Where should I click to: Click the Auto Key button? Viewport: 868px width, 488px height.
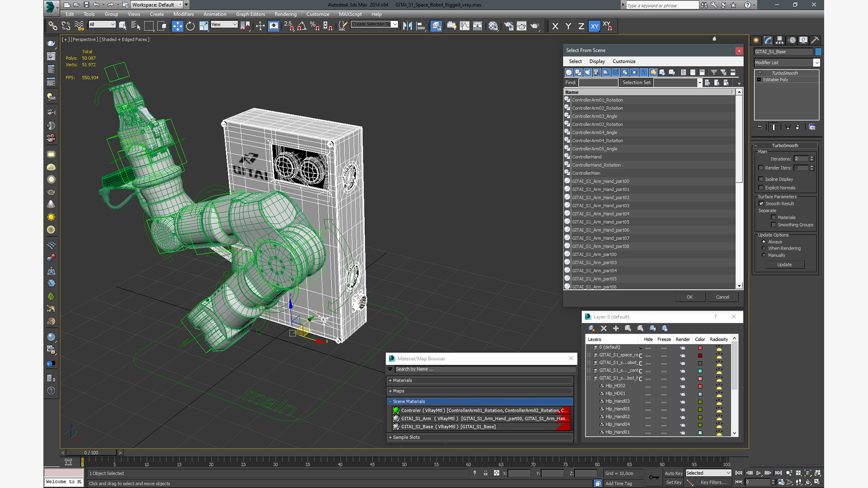click(674, 474)
